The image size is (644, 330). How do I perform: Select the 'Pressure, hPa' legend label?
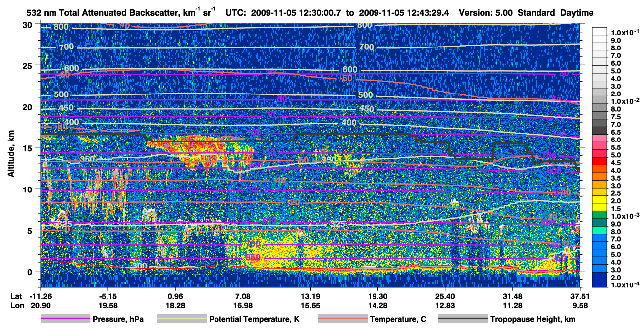pos(118,320)
